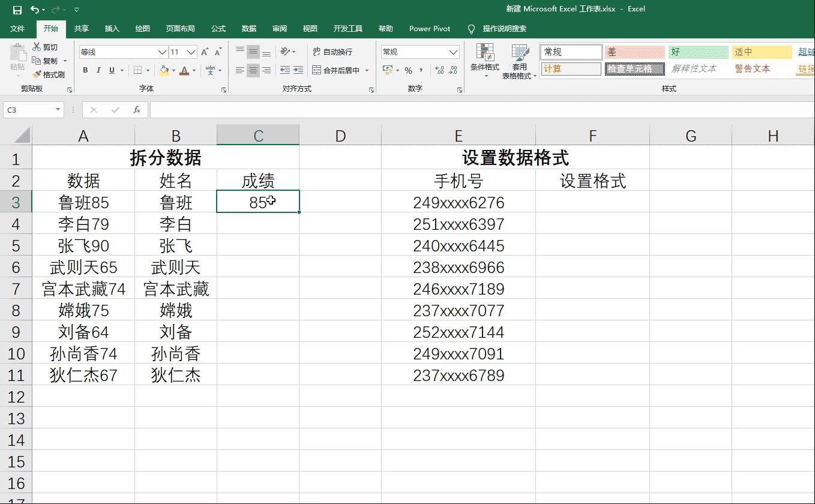This screenshot has height=504, width=815.
Task: Toggle center alignment in 对齐方式 group
Action: click(x=253, y=70)
